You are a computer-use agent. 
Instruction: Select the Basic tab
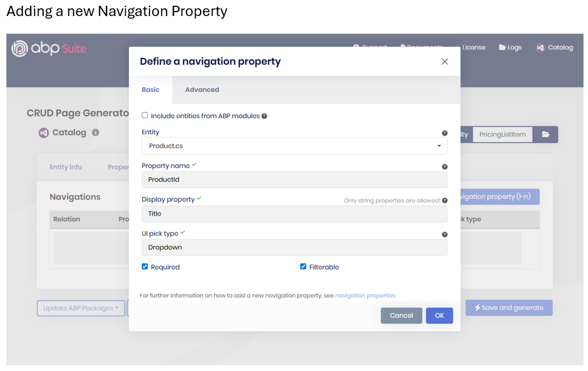tap(151, 90)
